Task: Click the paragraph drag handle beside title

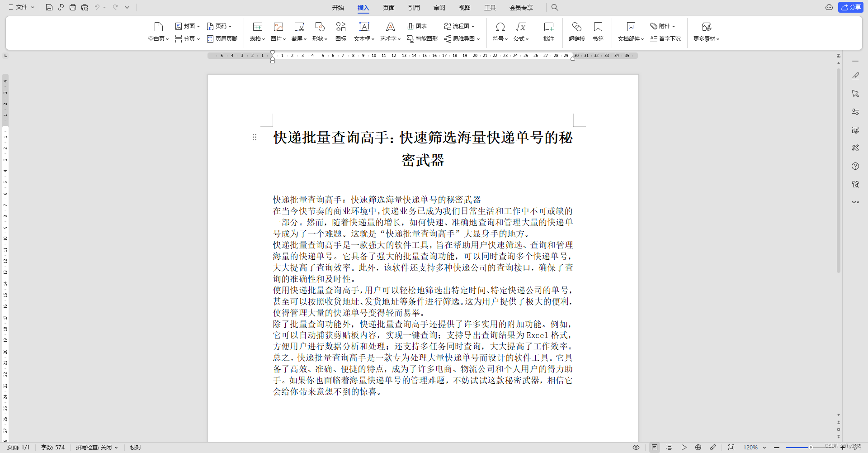Action: pos(255,137)
